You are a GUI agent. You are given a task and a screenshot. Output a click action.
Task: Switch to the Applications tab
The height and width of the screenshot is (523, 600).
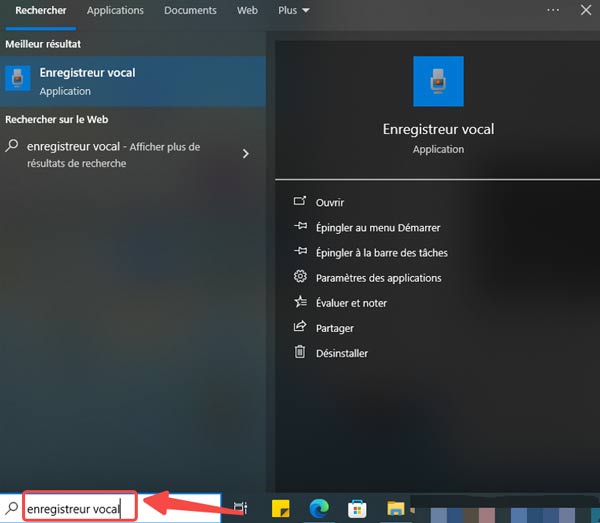click(x=115, y=10)
